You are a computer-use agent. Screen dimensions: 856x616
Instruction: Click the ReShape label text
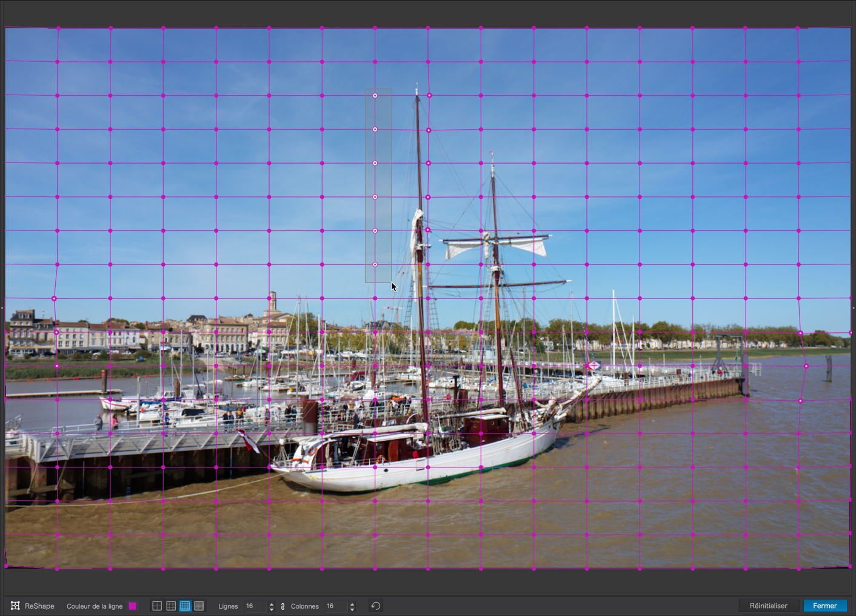click(39, 606)
